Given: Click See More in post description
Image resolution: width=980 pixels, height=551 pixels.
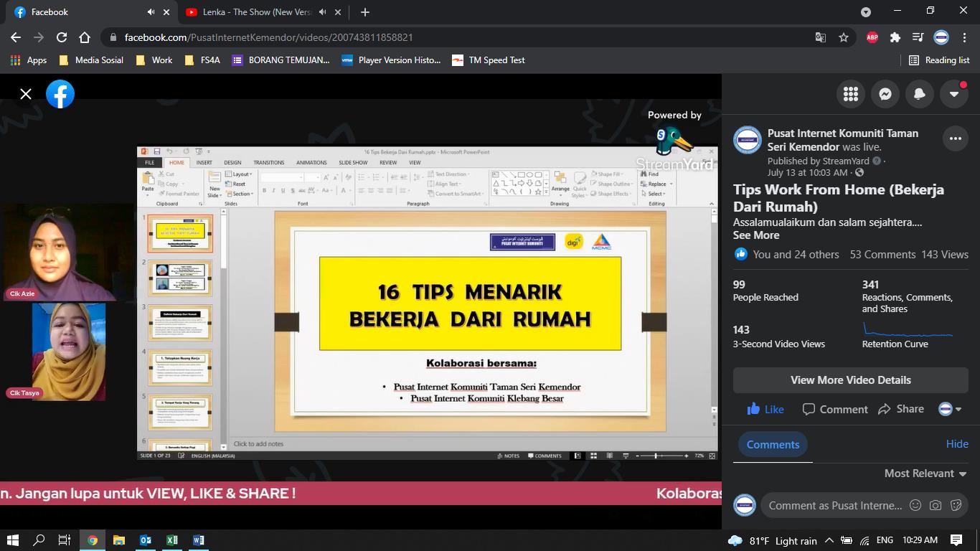Looking at the screenshot, I should click(756, 235).
